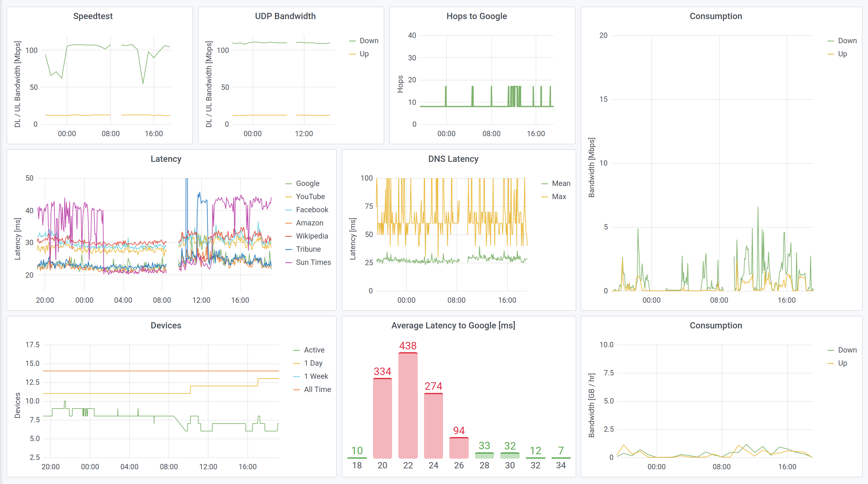Select the Tribune latency legend entry
This screenshot has width=868, height=484.
click(x=308, y=249)
